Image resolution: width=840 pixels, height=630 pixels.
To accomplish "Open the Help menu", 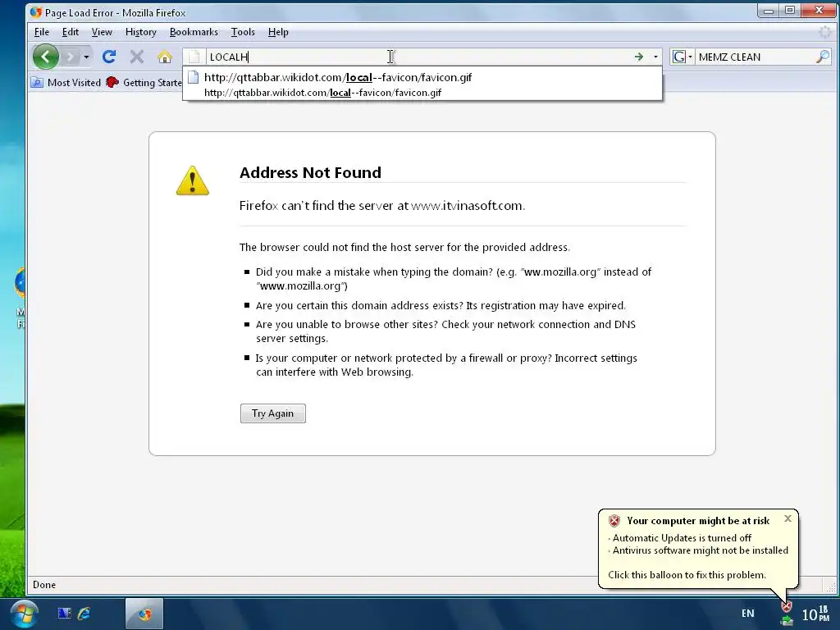I will 278,32.
